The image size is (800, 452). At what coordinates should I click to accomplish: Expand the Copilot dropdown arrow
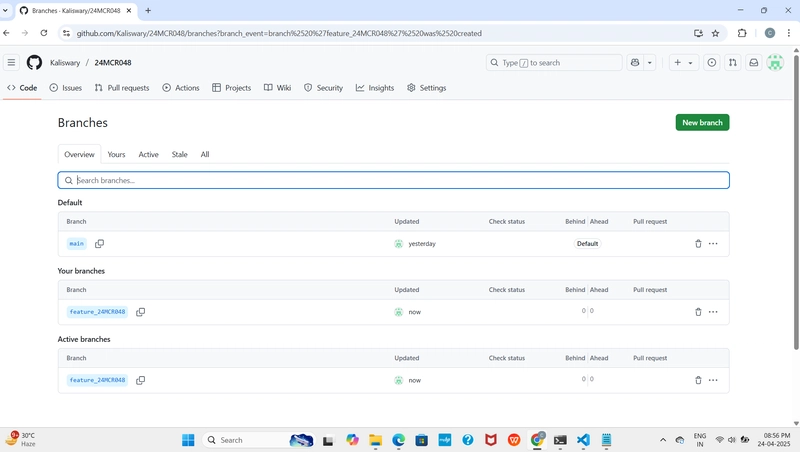649,63
